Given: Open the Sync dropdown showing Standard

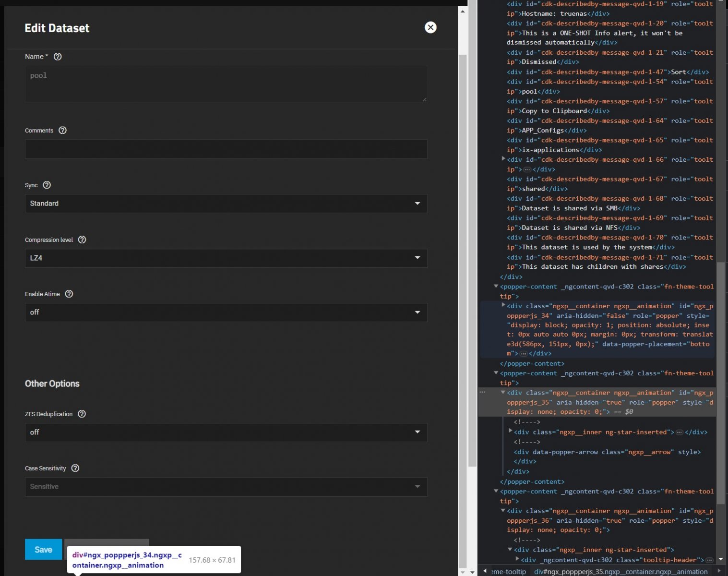Looking at the screenshot, I should click(226, 204).
